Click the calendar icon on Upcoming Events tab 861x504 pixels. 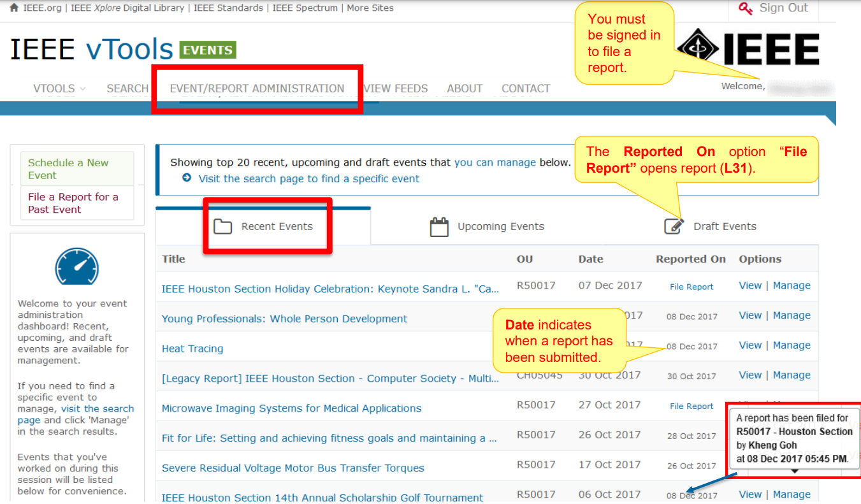439,226
